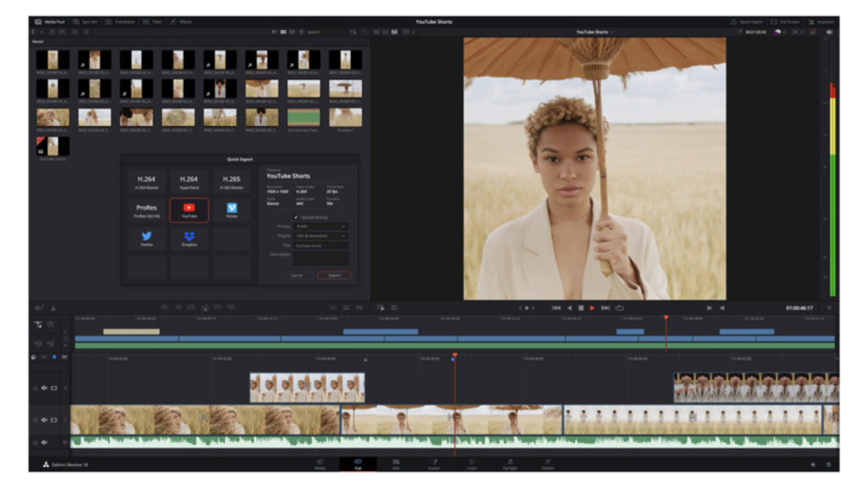Mute the audio track at timeline bottom

[44, 442]
